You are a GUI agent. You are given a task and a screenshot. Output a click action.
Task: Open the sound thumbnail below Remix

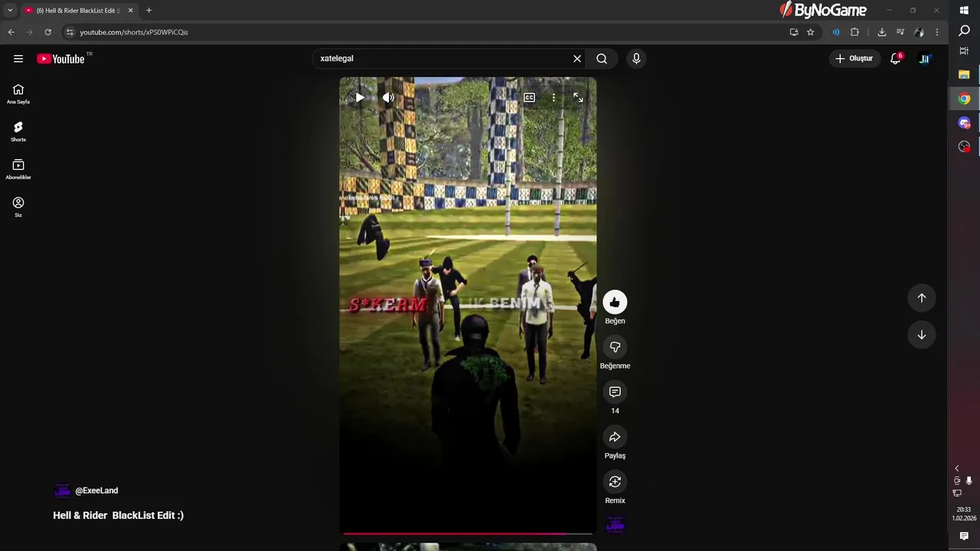(x=615, y=524)
